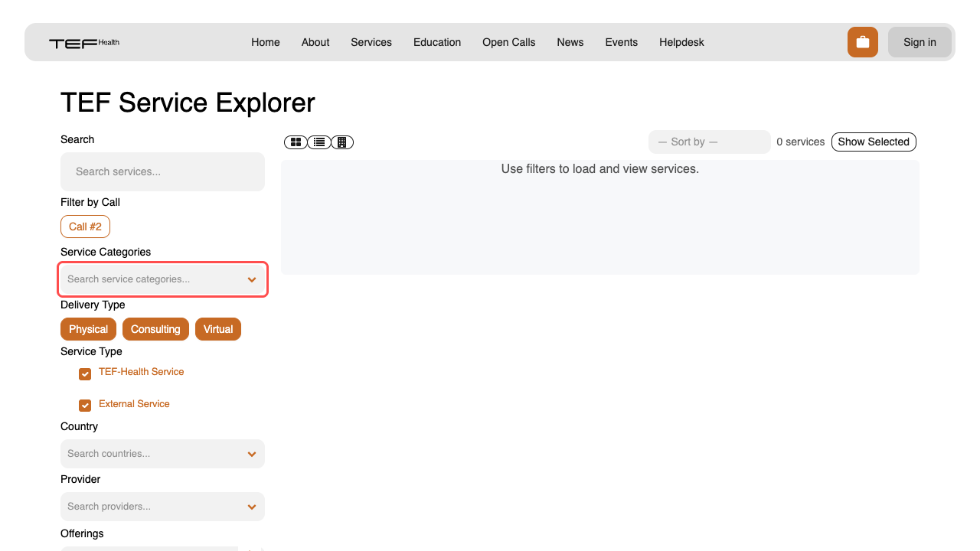Open the About menu item
This screenshot has width=980, height=551.
(x=315, y=42)
